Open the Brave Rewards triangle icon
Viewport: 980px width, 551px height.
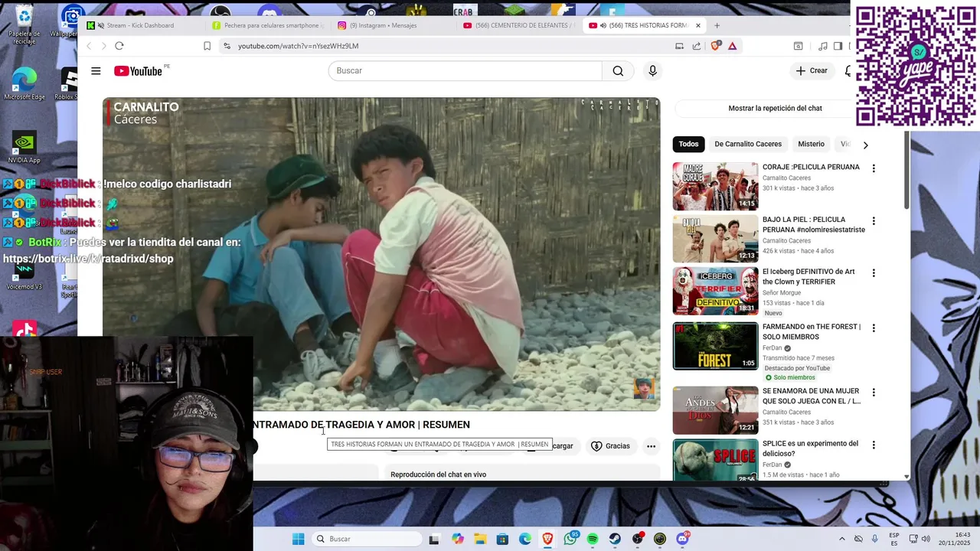point(732,46)
